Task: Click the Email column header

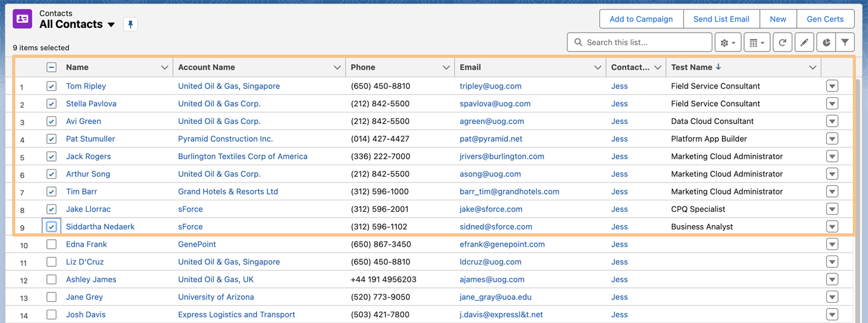Action: [x=470, y=67]
